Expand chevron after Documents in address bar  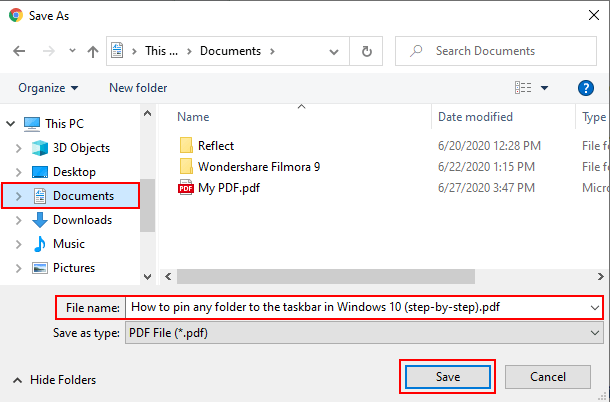tap(272, 51)
